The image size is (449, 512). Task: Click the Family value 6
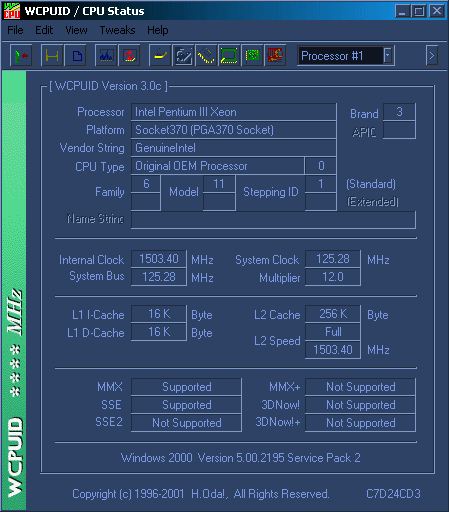pos(146,184)
